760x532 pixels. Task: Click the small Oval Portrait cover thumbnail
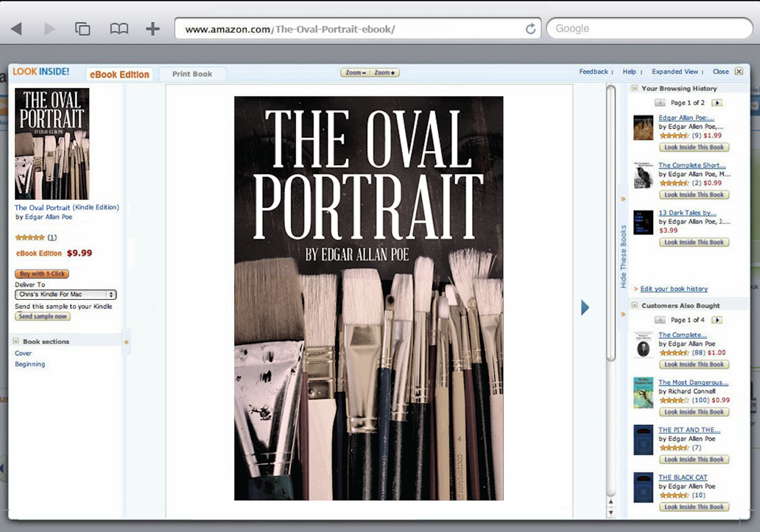tap(52, 143)
